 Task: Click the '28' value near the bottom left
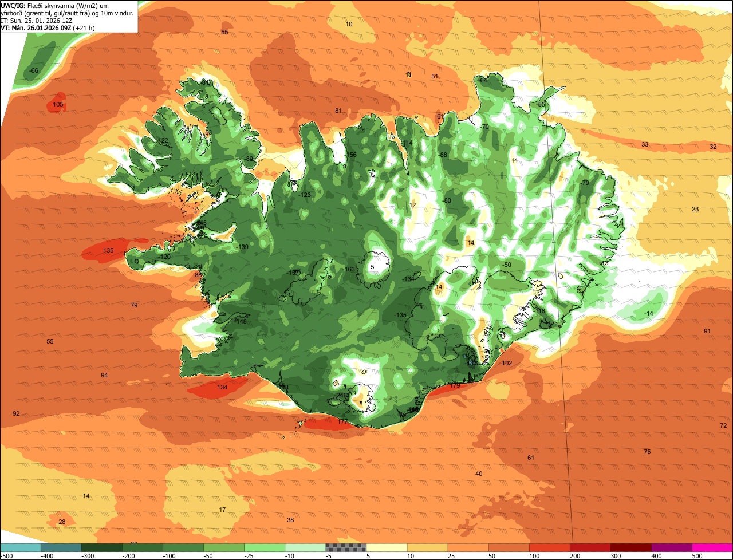pos(62,522)
